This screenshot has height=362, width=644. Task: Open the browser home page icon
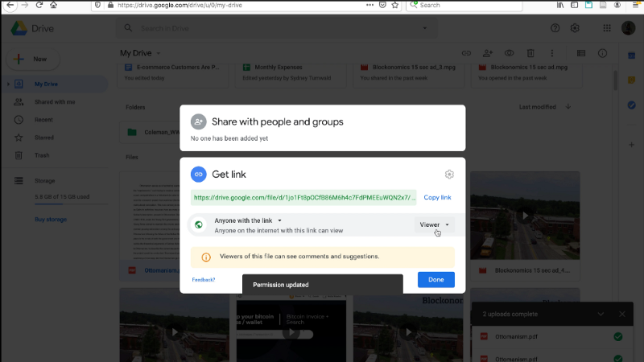(53, 5)
